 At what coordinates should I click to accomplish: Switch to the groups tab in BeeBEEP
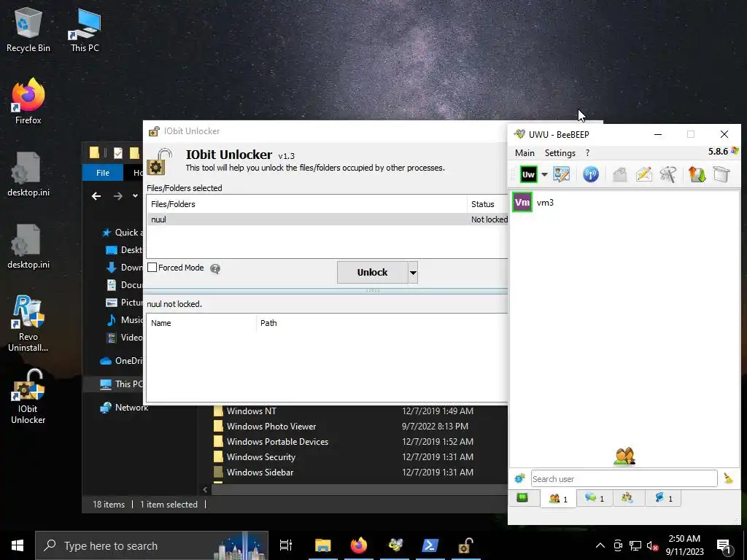pos(627,498)
